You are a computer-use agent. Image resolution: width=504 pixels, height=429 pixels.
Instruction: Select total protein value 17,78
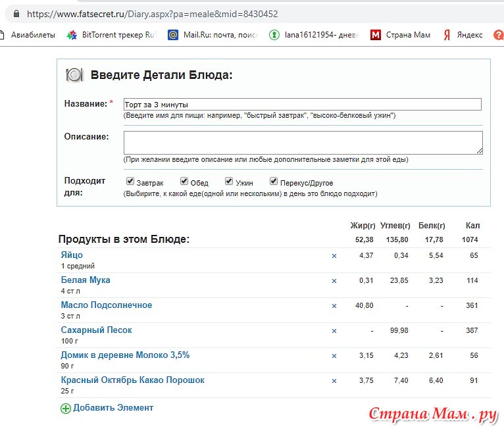pyautogui.click(x=434, y=240)
